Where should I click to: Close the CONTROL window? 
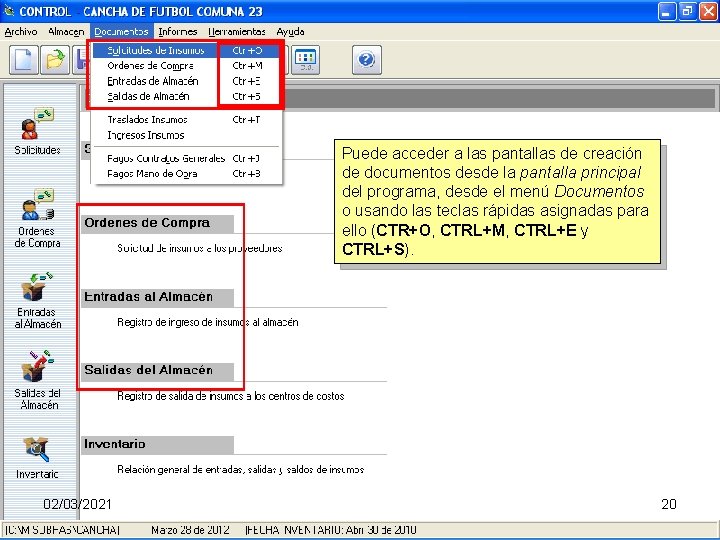pos(709,11)
